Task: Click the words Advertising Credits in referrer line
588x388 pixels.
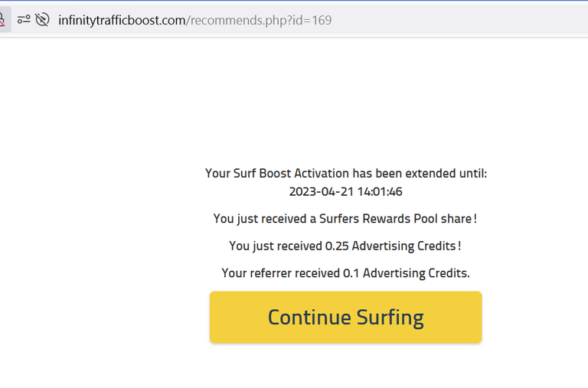Action: [x=416, y=273]
